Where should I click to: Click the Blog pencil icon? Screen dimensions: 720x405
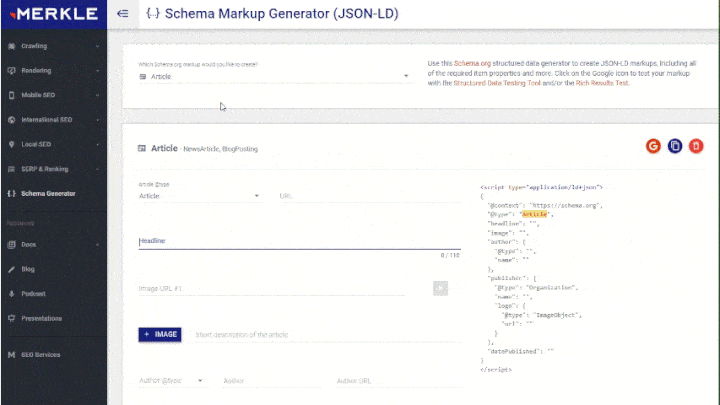(11, 269)
